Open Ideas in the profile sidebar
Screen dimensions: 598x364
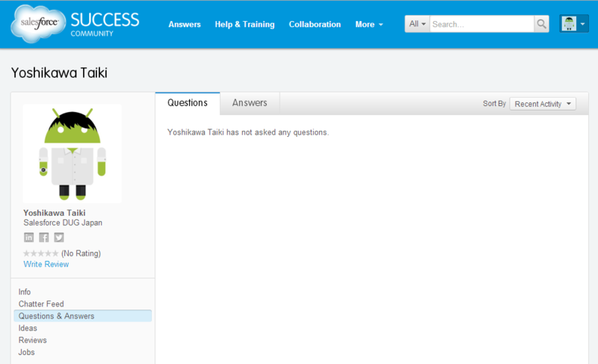click(28, 328)
